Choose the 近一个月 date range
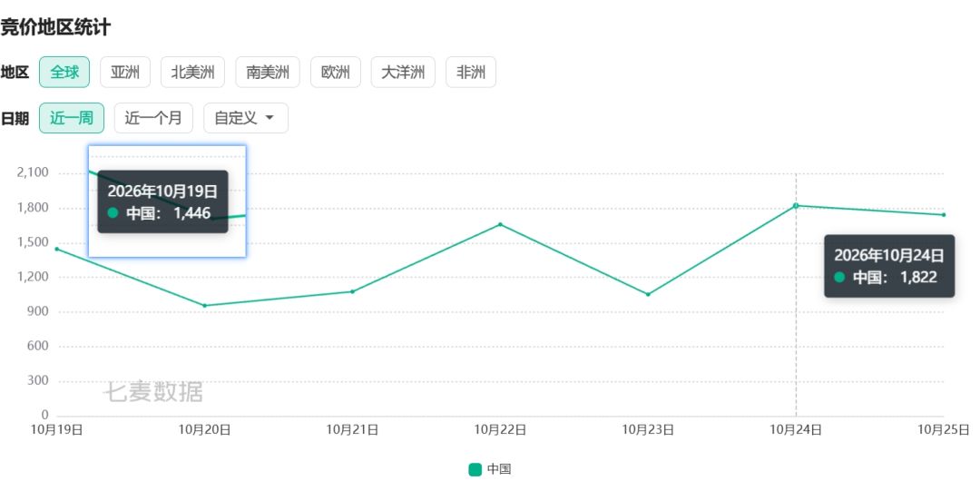 pos(153,118)
